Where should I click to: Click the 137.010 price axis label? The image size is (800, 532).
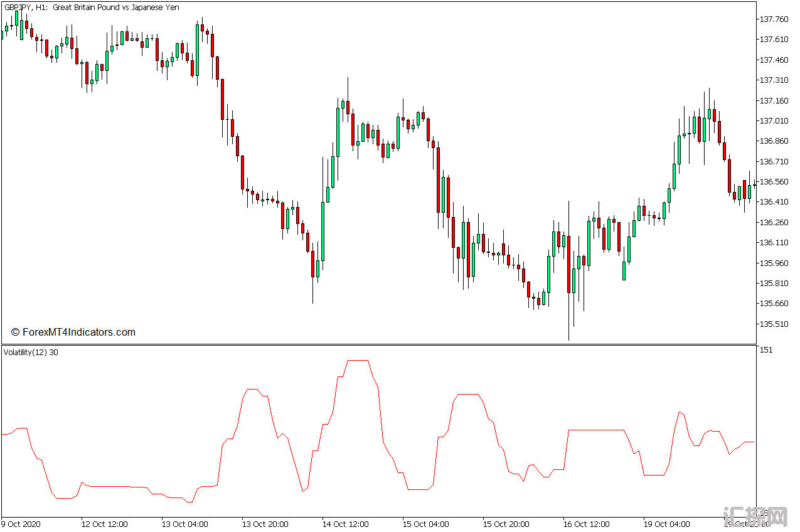click(x=774, y=120)
